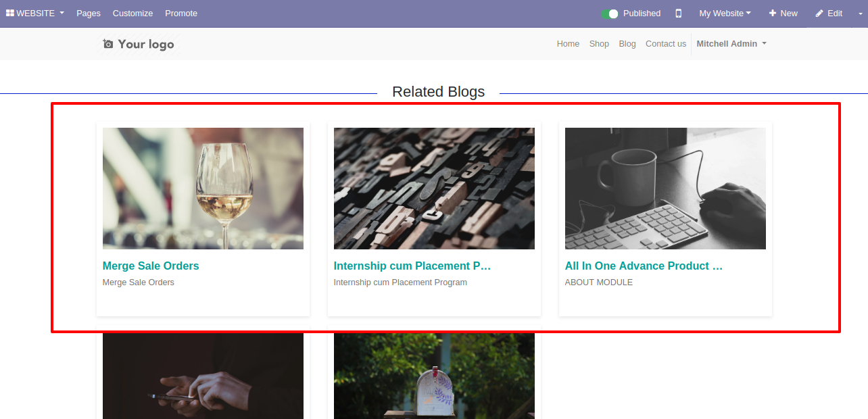Open the keyboard and mug thumbnail
The height and width of the screenshot is (419, 868).
point(665,189)
